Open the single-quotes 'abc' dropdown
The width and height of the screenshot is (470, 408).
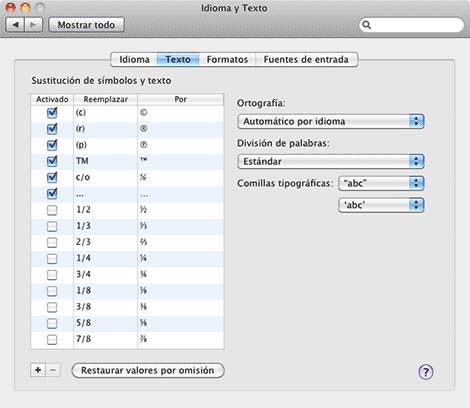coord(381,205)
